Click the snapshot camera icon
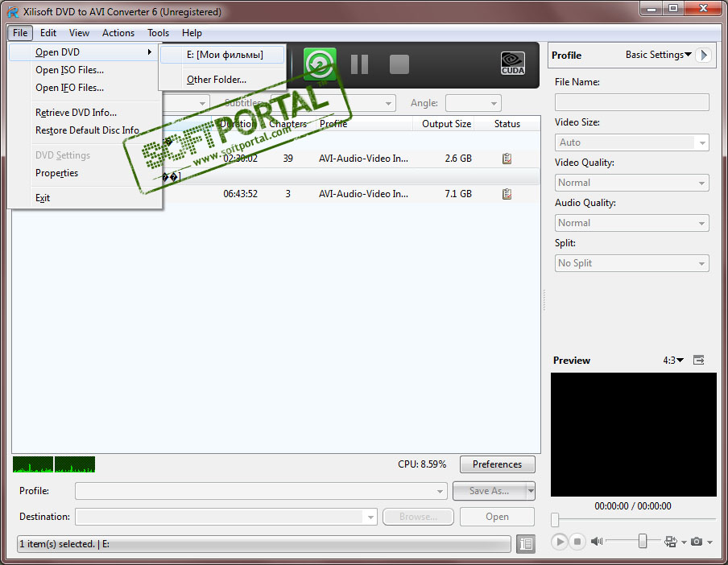728x565 pixels. [696, 542]
